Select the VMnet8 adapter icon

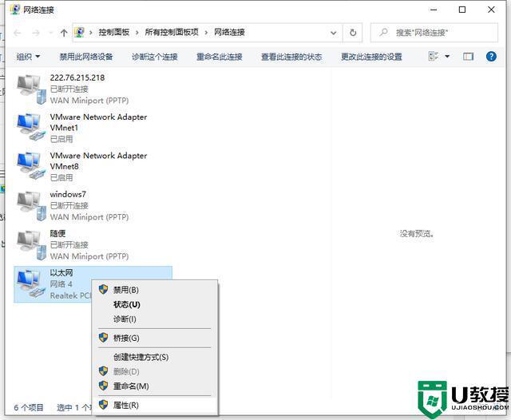coord(32,165)
